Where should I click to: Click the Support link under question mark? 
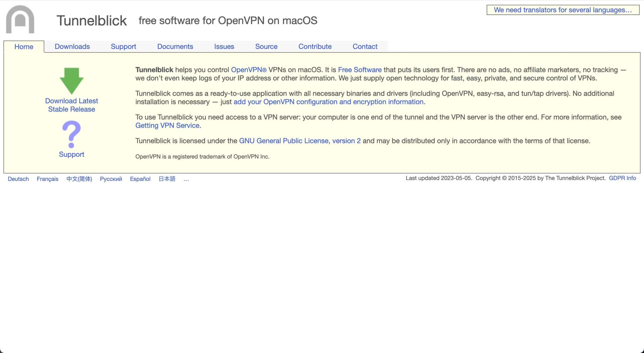coord(71,154)
